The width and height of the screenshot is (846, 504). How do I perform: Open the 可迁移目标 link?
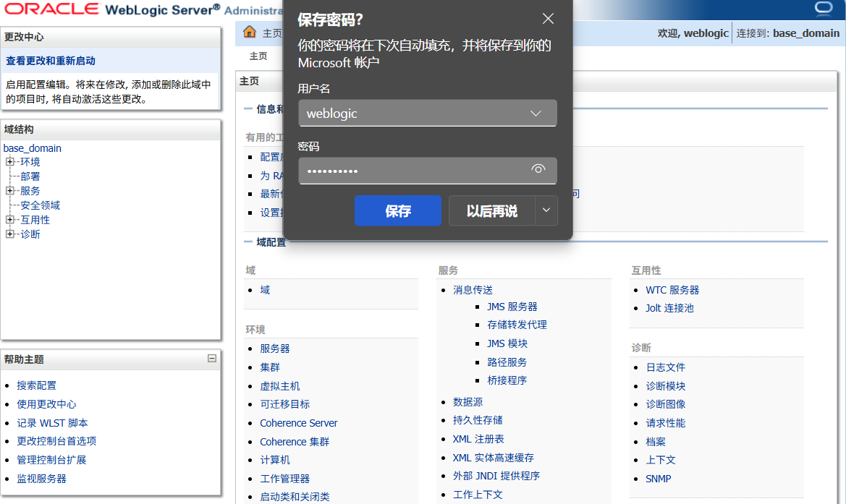click(285, 404)
